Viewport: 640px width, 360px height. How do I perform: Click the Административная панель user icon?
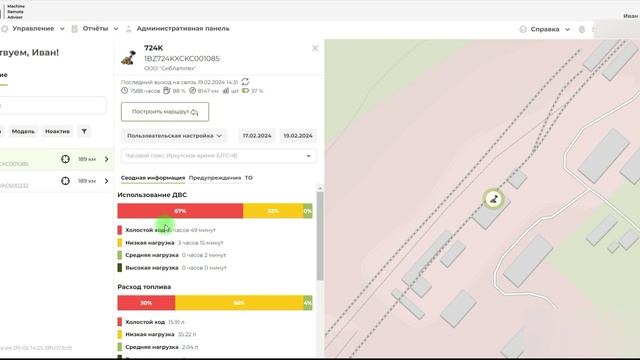coord(129,29)
